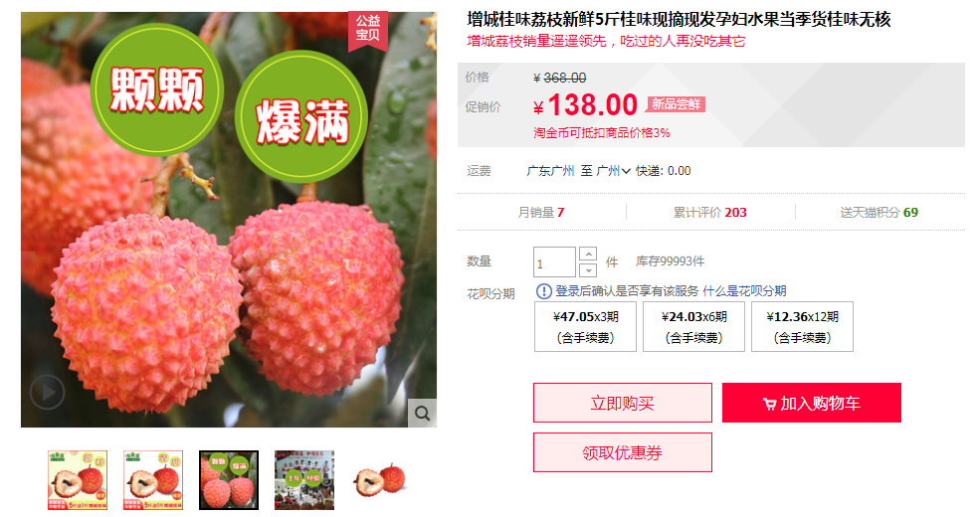View the 累计评价 203 reviews
This screenshot has height=517, width=980.
pyautogui.click(x=710, y=213)
